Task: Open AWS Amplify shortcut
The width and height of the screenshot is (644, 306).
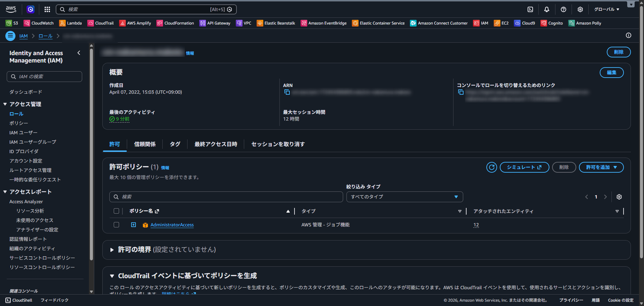Action: [x=135, y=23]
